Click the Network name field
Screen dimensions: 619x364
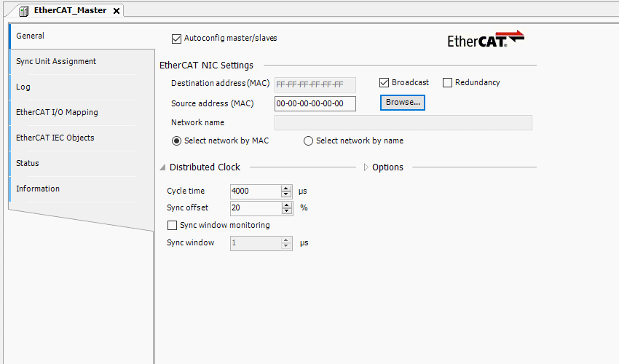pyautogui.click(x=403, y=123)
